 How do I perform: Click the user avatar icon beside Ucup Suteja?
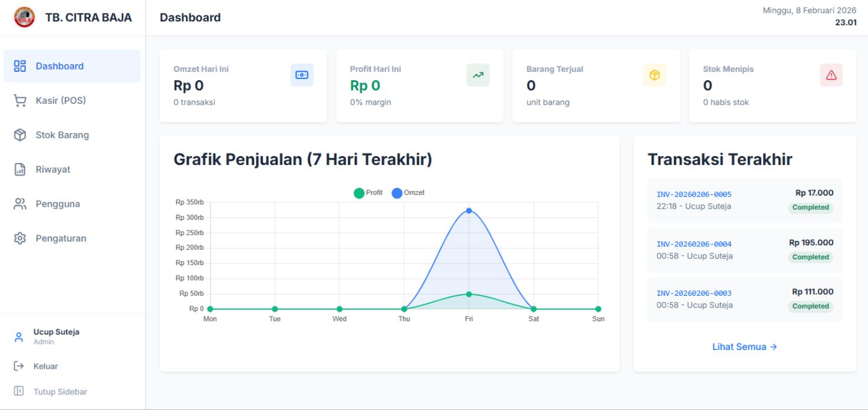pos(19,337)
